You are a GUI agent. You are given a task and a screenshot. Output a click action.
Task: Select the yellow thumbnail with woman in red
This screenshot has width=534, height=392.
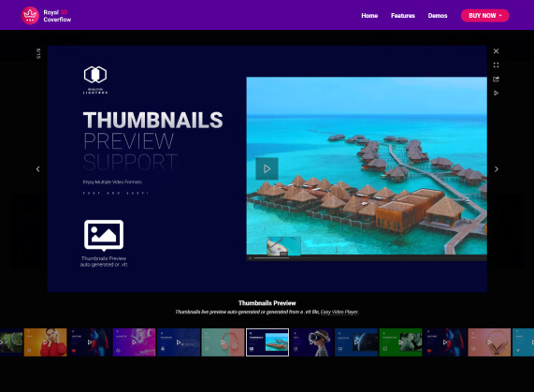coord(45,342)
